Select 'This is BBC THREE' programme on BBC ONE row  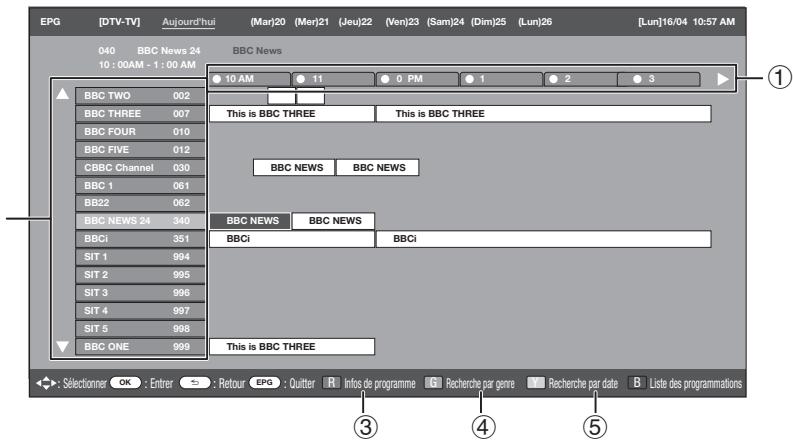[292, 346]
